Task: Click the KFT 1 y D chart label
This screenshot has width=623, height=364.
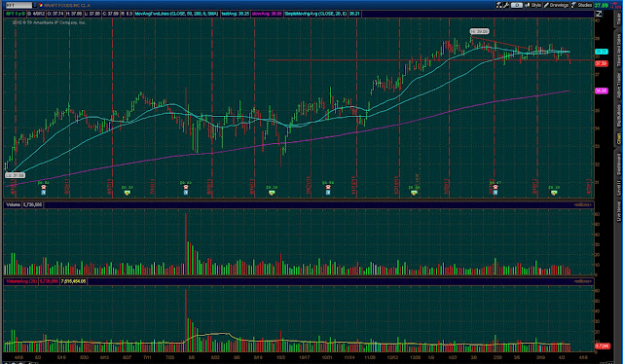Action: (16, 14)
